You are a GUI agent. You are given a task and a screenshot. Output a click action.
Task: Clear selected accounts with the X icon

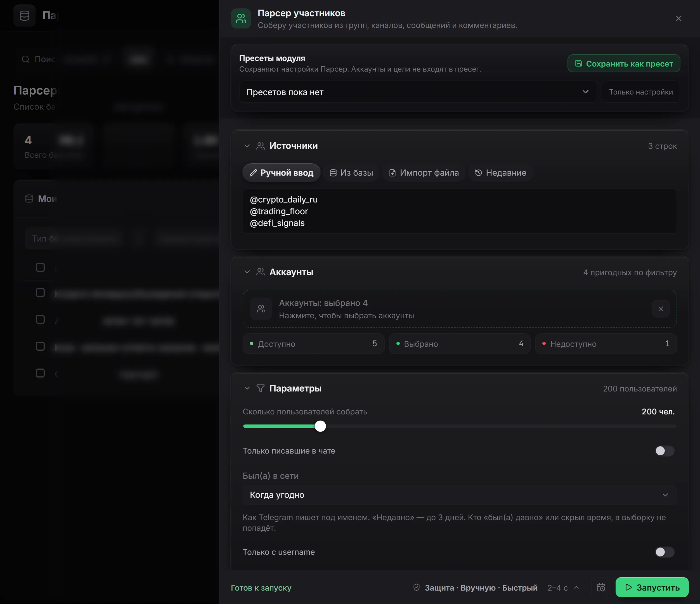click(x=661, y=309)
